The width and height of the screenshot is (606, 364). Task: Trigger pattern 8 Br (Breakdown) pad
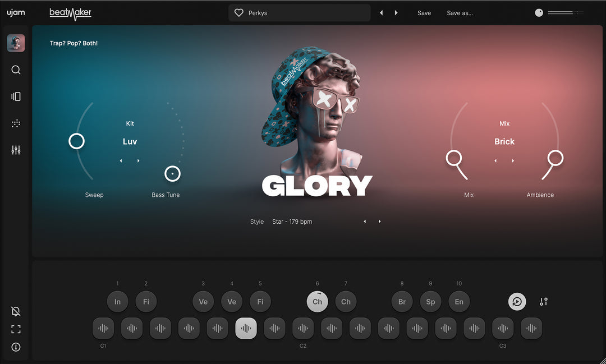click(x=402, y=302)
